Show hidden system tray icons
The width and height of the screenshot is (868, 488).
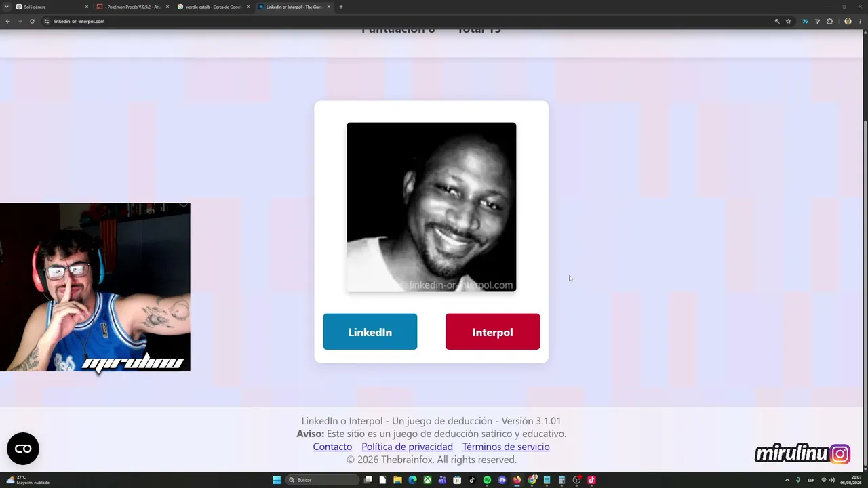pos(787,480)
